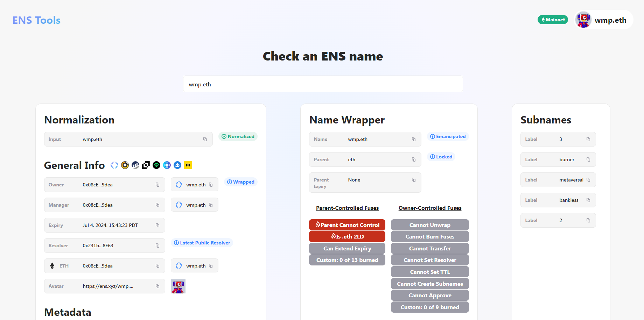Open the ENS app icon beside General Info
Image resolution: width=644 pixels, height=320 pixels.
click(x=114, y=165)
